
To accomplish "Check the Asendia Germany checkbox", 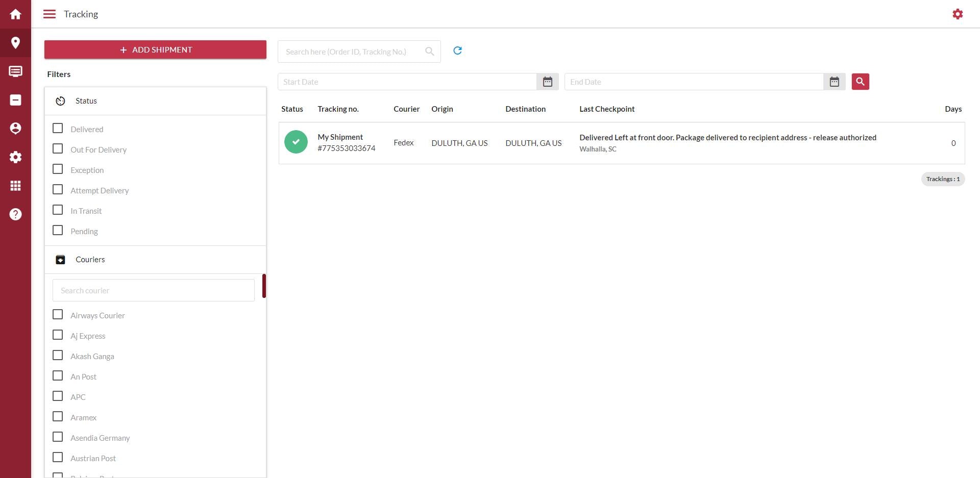I will 58,437.
